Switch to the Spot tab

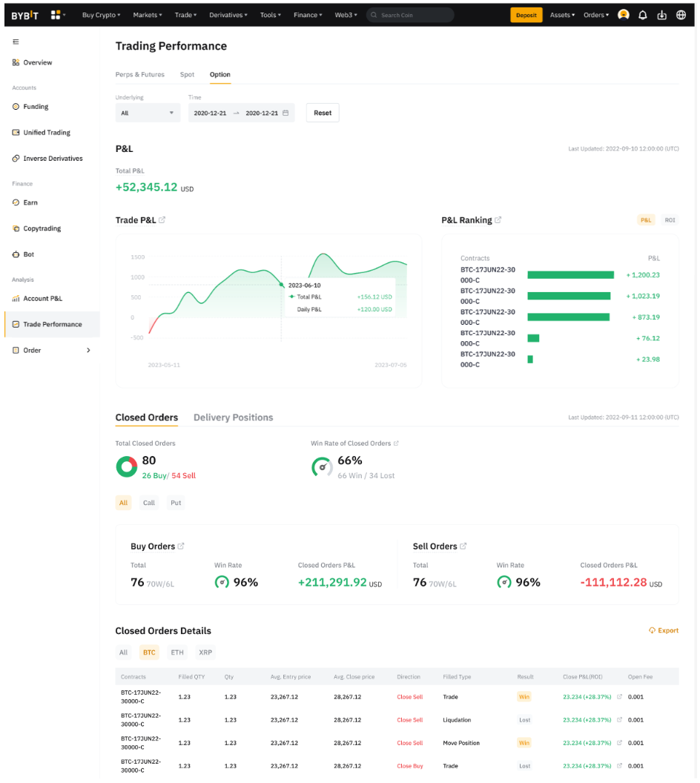click(187, 75)
